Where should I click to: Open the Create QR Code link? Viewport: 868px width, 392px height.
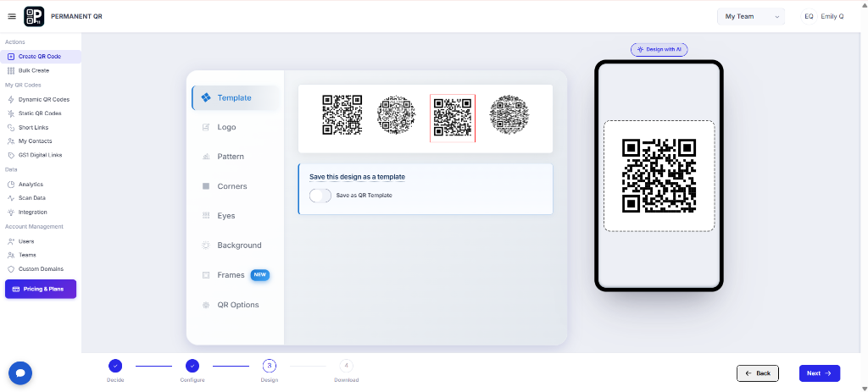pos(41,57)
